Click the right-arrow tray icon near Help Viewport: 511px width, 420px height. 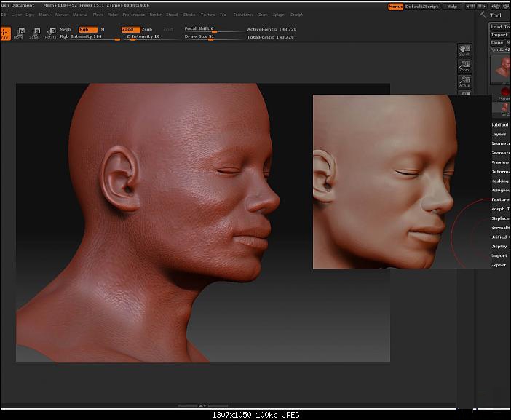point(482,7)
